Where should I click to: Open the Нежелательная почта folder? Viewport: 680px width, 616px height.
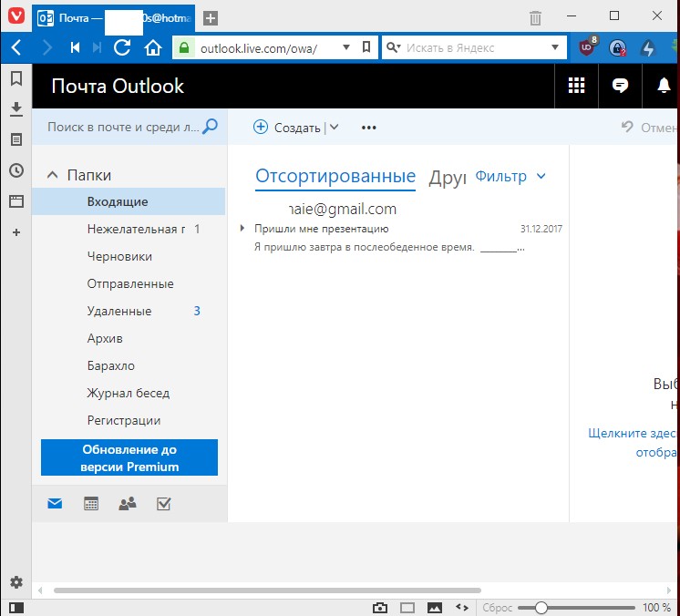129,229
